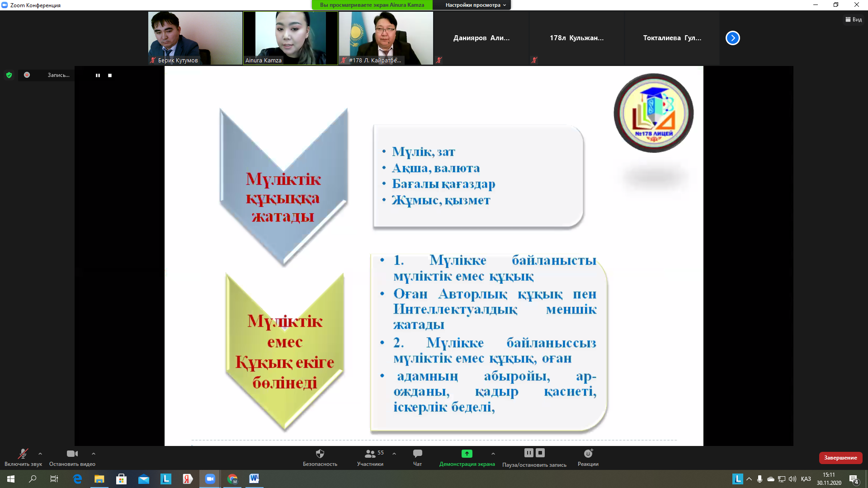This screenshot has width=868, height=488.
Task: Expand video options arrow next to camera
Action: (94, 454)
